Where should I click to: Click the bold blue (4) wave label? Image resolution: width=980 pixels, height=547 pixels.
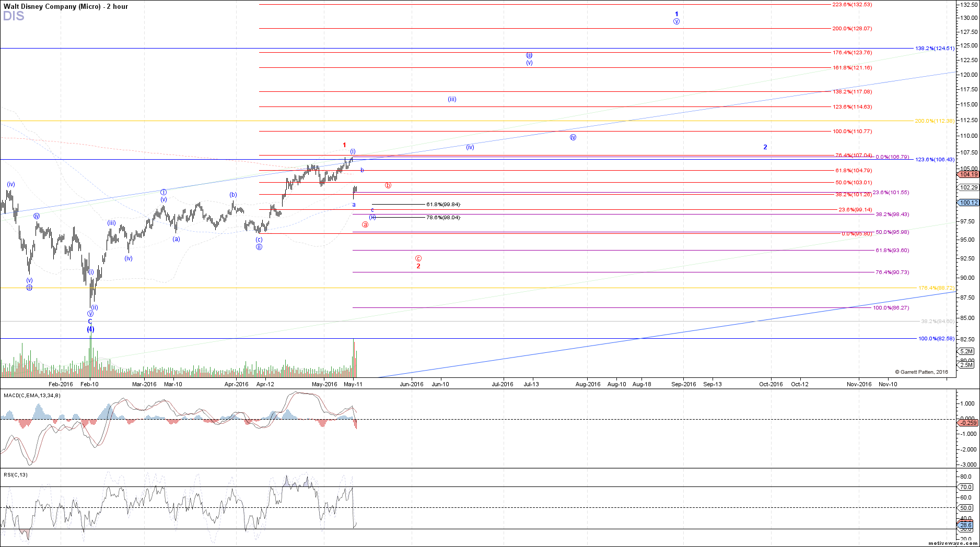(90, 329)
